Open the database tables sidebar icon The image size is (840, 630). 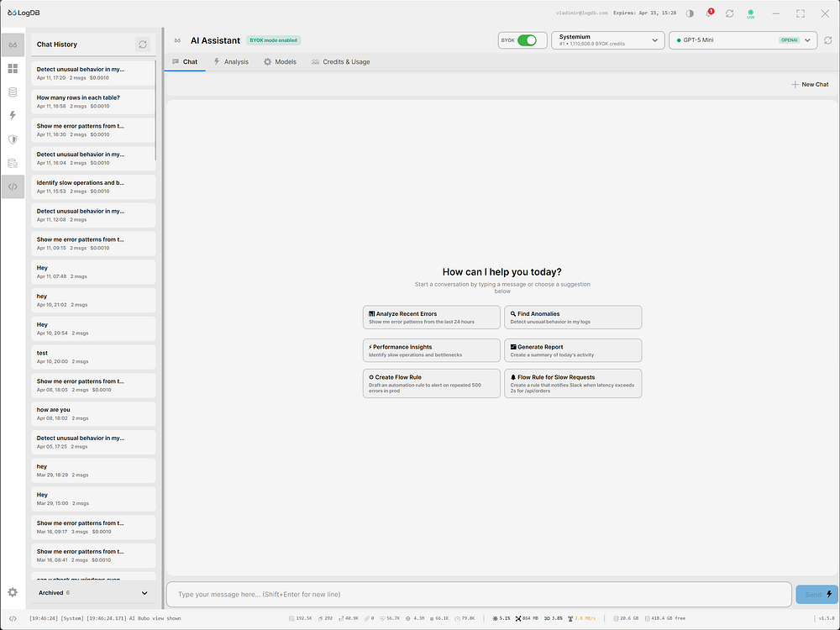click(x=13, y=163)
